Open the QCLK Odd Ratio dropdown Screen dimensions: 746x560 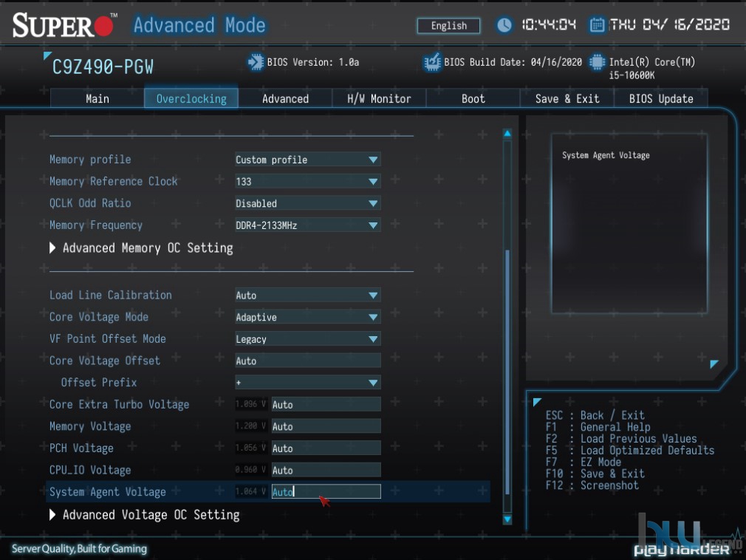pos(308,203)
